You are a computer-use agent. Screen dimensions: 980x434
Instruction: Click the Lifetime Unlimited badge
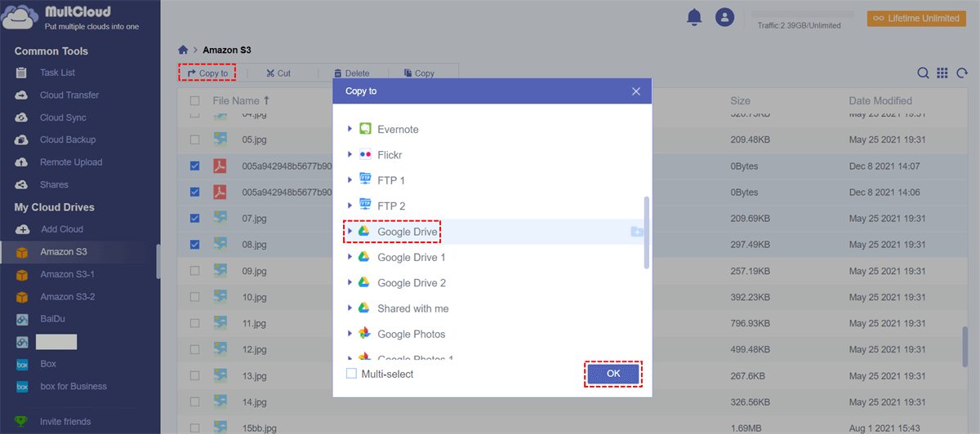[916, 18]
